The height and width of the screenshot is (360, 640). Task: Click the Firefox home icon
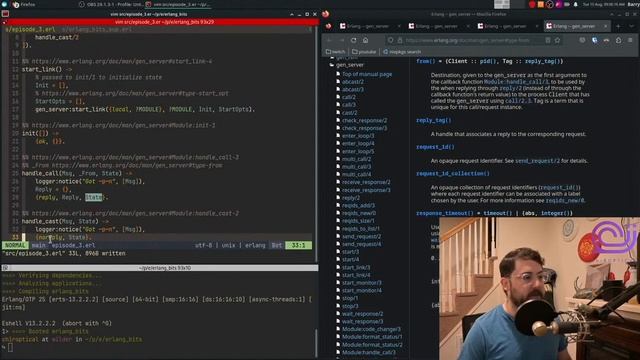[365, 40]
